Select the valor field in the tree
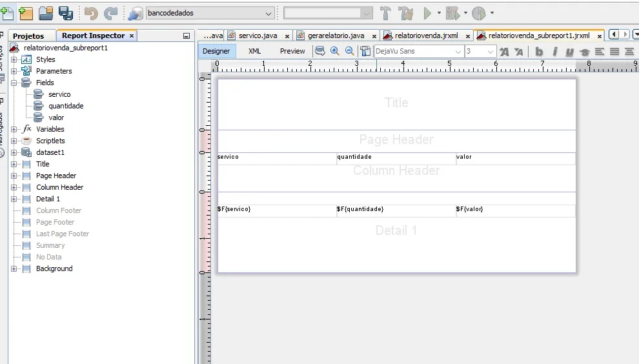The image size is (639, 364). pyautogui.click(x=56, y=117)
